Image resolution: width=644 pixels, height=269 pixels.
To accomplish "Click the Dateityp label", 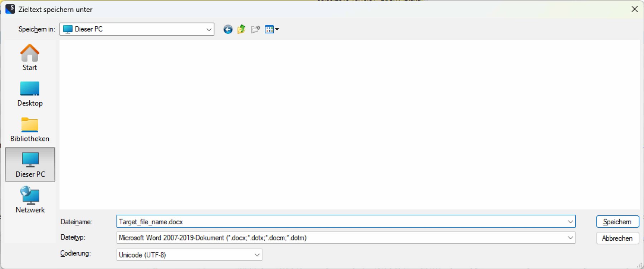I will pos(73,237).
